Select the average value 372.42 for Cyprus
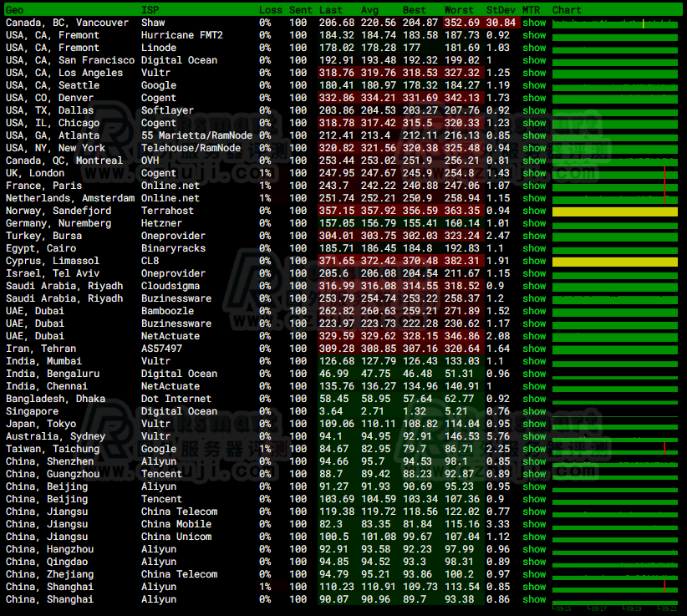Viewport: 687px width, 616px height. pos(379,261)
